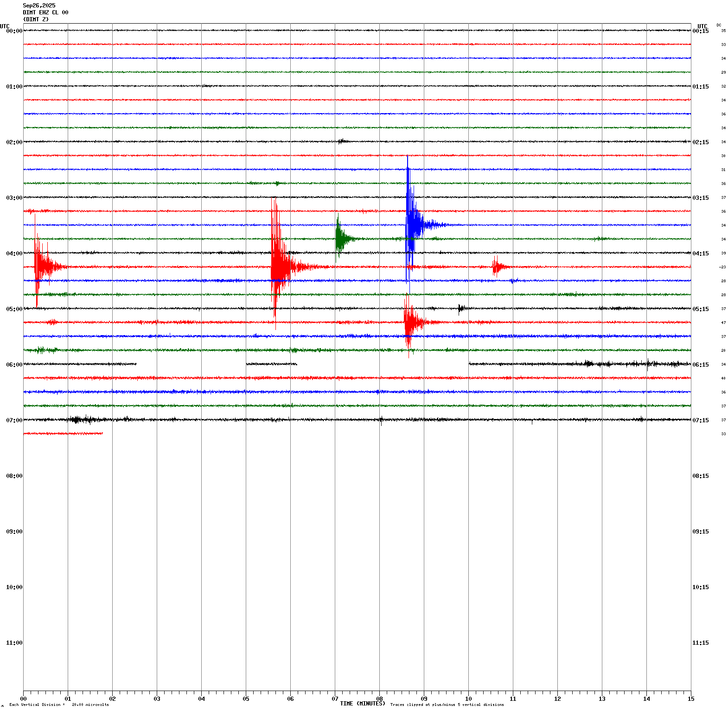Click the 09:15 label on right axis
The height and width of the screenshot is (711, 728).
700,532
